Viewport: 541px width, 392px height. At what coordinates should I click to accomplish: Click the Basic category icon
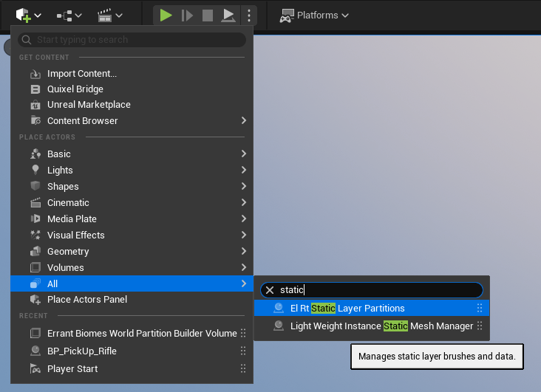click(35, 154)
